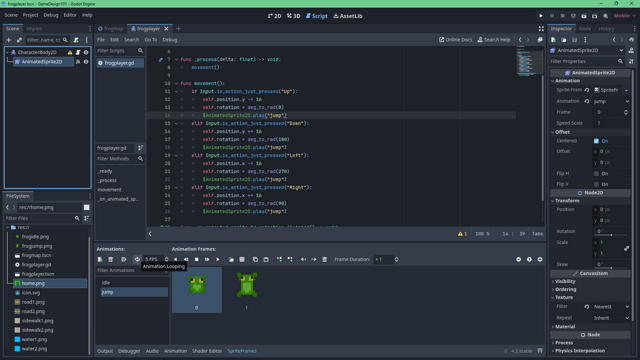The height and width of the screenshot is (360, 640).
Task: Toggle visibility of CharacterBody2D node
Action: coord(86,52)
